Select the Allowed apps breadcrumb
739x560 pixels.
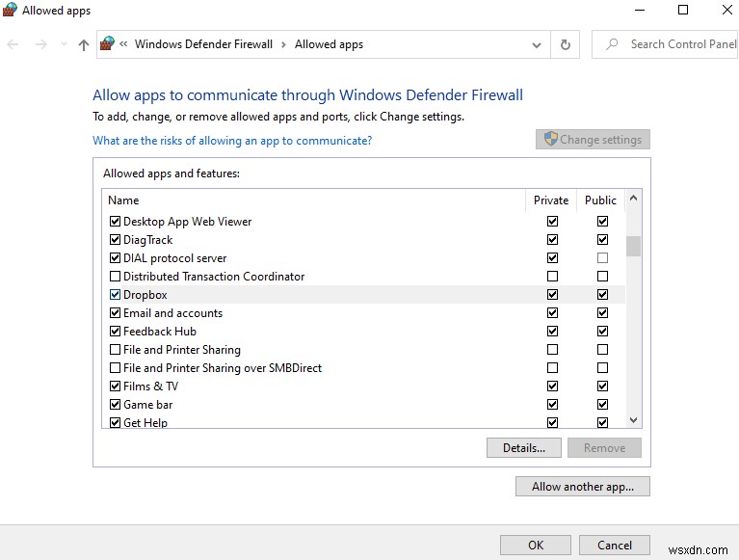[x=329, y=44]
